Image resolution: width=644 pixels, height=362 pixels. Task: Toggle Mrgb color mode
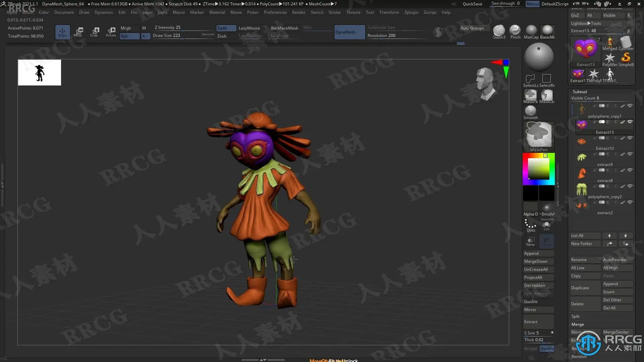(129, 28)
